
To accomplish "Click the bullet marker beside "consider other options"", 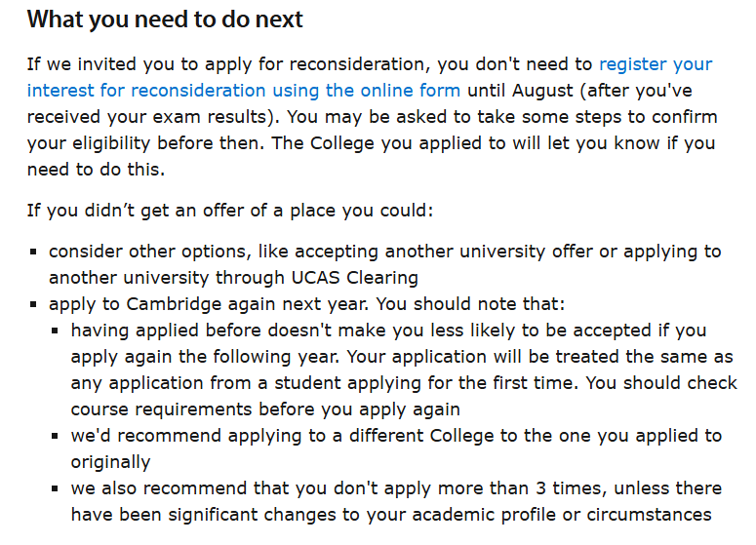I will [34, 252].
